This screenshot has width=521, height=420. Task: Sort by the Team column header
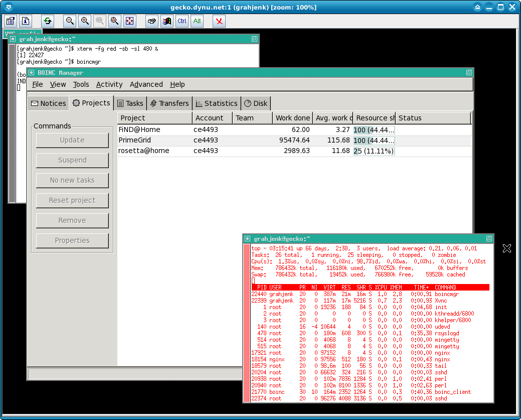tap(253, 118)
